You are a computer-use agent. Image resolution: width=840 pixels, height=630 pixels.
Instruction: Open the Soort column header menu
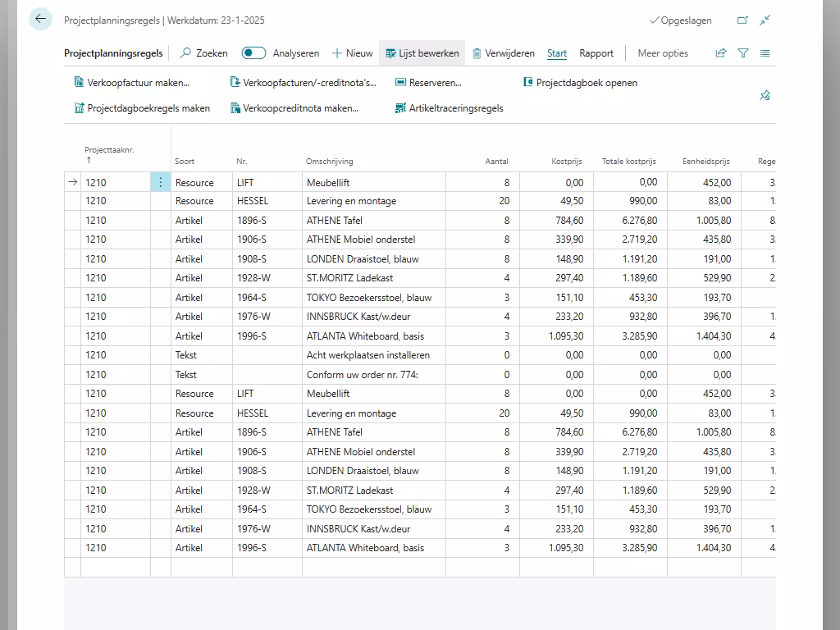coord(185,162)
